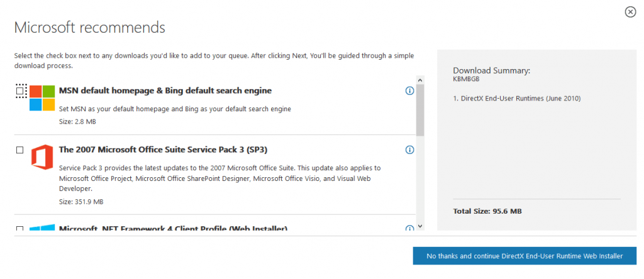Click the red Office logo icon

(42, 156)
